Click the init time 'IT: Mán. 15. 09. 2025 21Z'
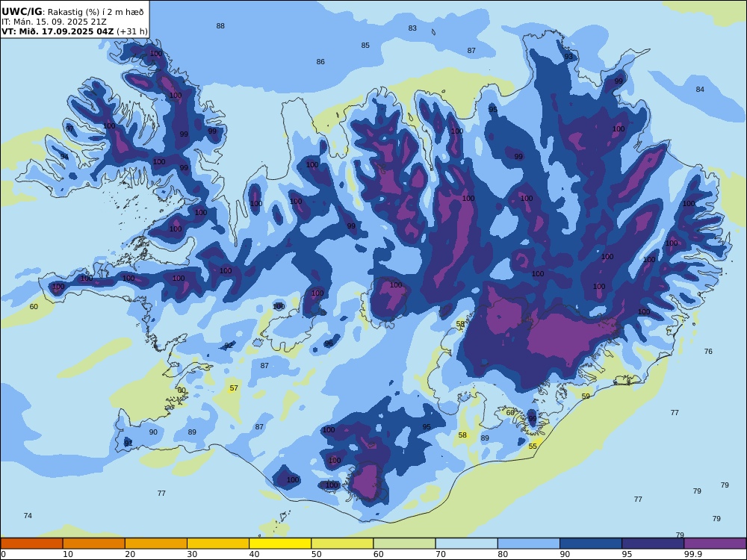Image resolution: width=747 pixels, height=560 pixels. [54, 22]
